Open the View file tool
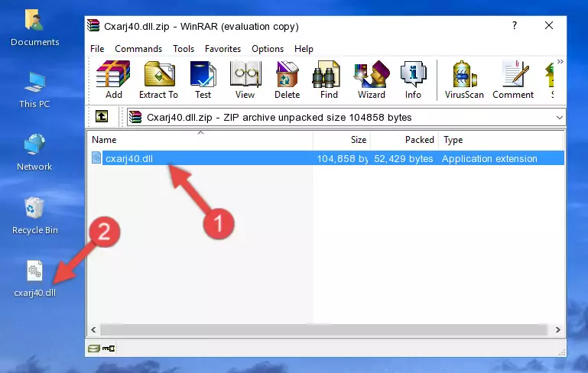588x373 pixels. [245, 79]
